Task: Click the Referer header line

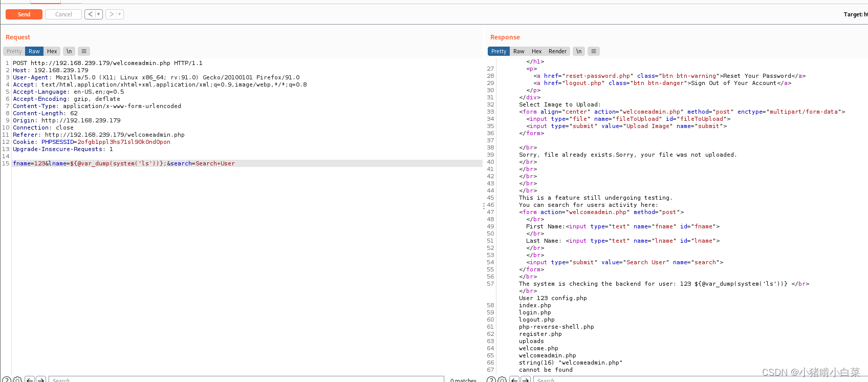Action: pyautogui.click(x=99, y=135)
